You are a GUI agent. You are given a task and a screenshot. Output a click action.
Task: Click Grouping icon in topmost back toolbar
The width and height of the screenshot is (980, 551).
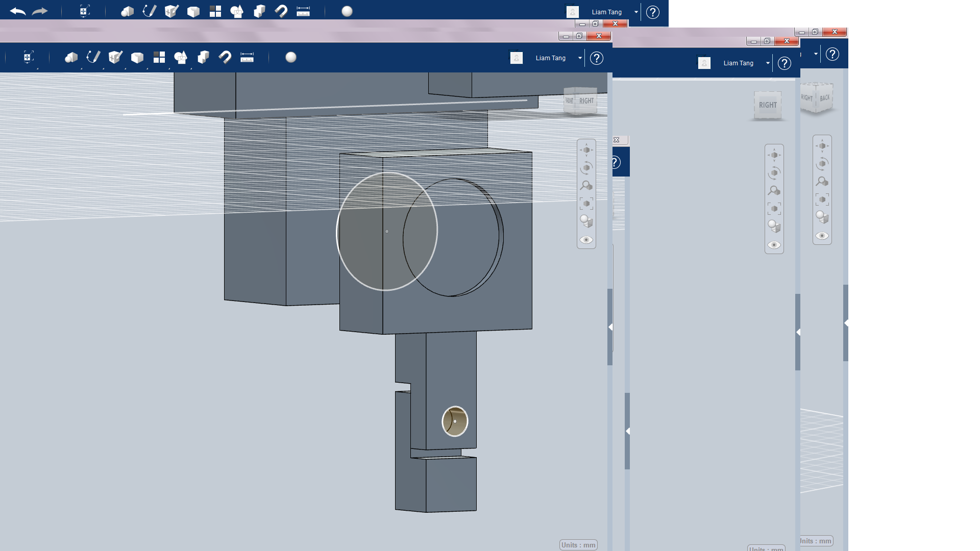(237, 11)
